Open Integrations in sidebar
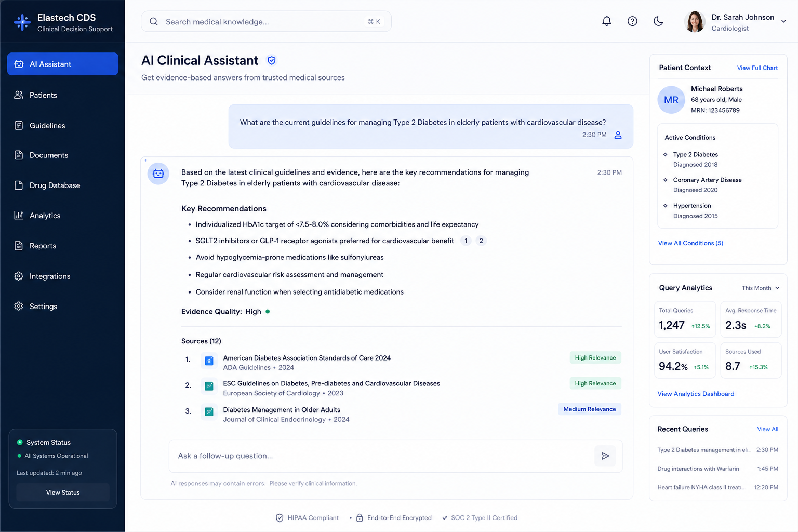798x532 pixels. point(63,276)
